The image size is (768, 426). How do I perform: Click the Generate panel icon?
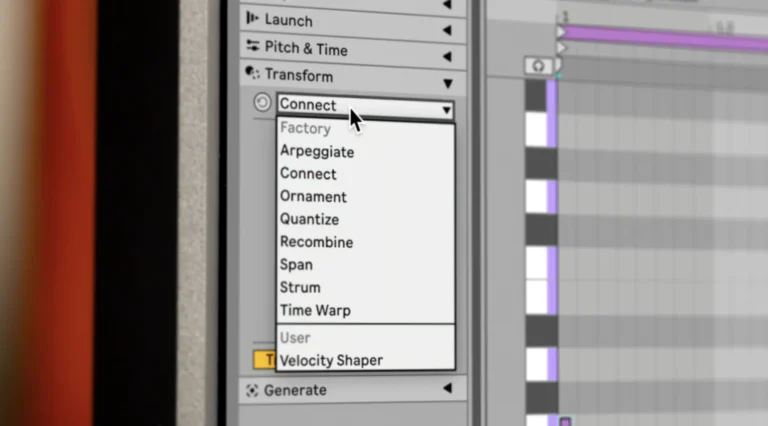click(x=252, y=390)
